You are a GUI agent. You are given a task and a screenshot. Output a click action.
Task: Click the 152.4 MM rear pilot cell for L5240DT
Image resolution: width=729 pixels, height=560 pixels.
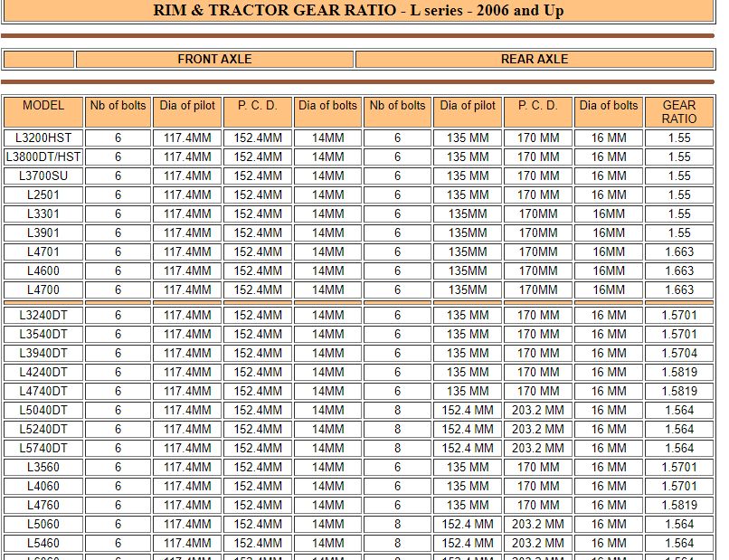(467, 429)
